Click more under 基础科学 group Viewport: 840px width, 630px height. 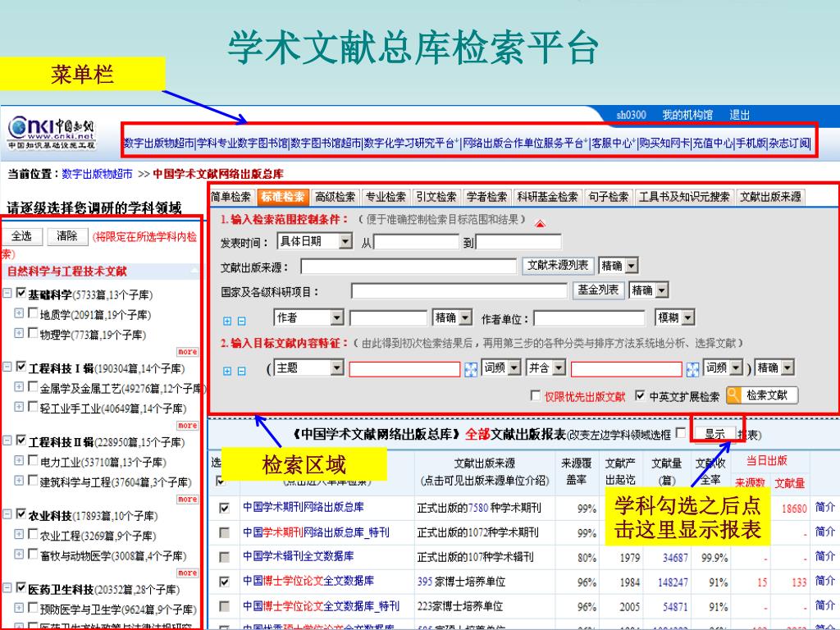pyautogui.click(x=188, y=352)
